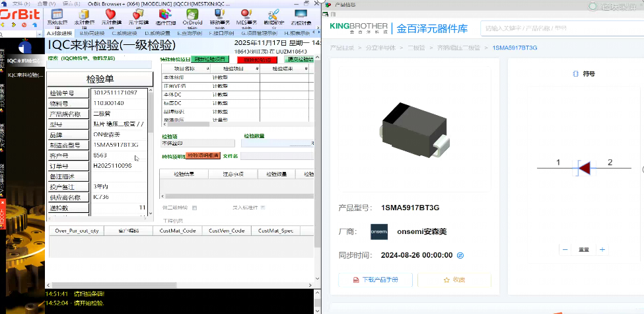This screenshot has height=314, width=644.
Task: Click the 元对象建模 red heart icon
Action: coord(111,15)
